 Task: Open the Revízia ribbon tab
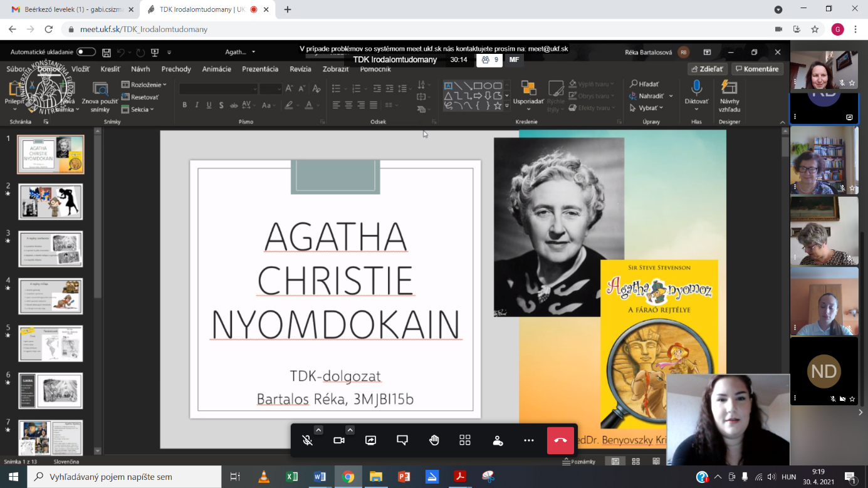coord(301,69)
